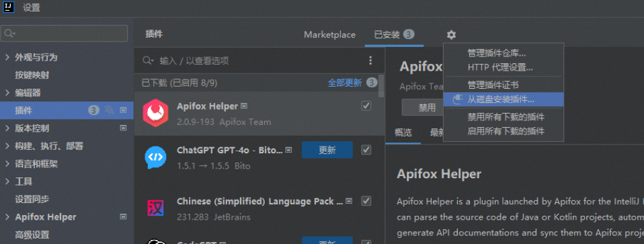Click project-level icon on 版本控制 row

coord(123,128)
